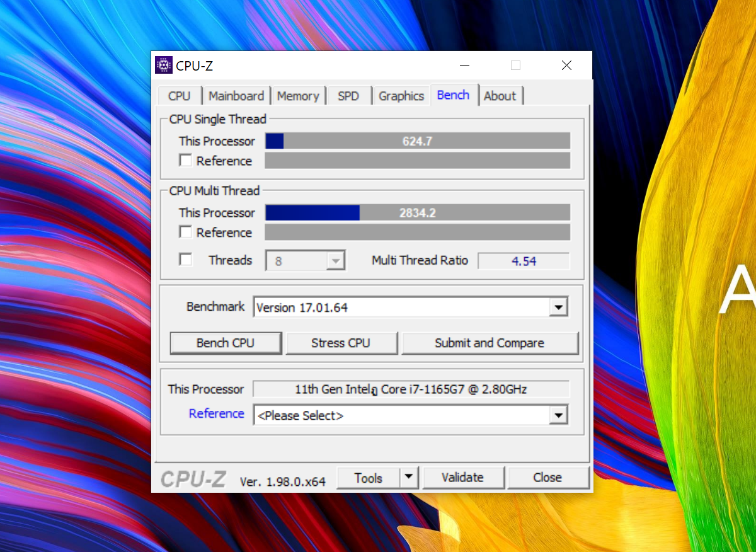This screenshot has width=756, height=552.
Task: Select the Memory tab
Action: pyautogui.click(x=298, y=96)
